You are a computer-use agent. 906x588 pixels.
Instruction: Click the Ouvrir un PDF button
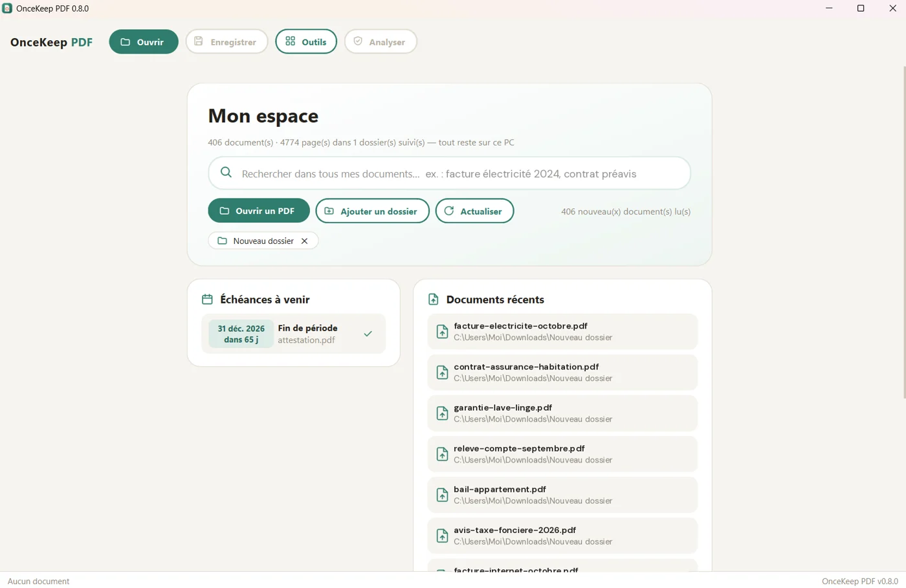(259, 211)
